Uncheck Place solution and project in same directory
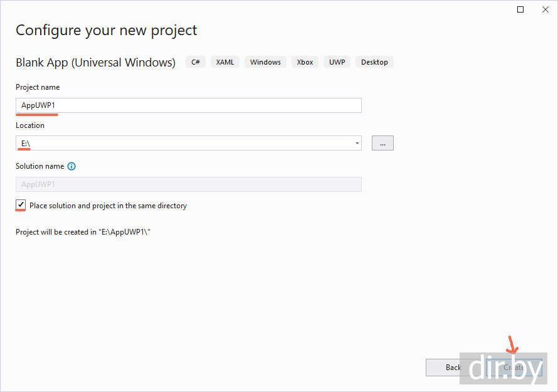The image size is (558, 392). coord(21,205)
